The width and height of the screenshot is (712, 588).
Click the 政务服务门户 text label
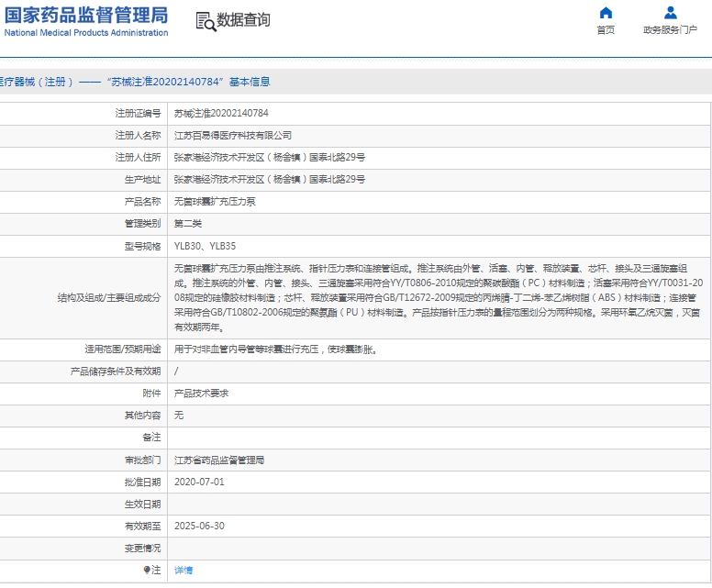(670, 30)
